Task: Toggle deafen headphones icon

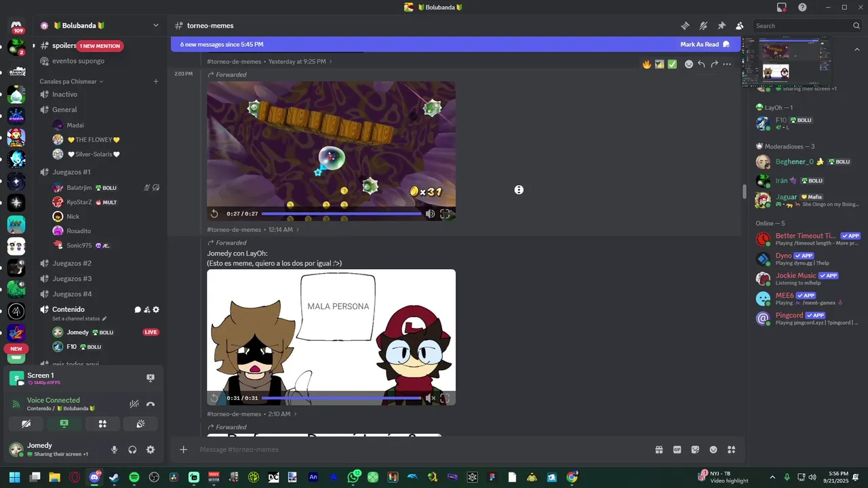Action: (x=132, y=449)
